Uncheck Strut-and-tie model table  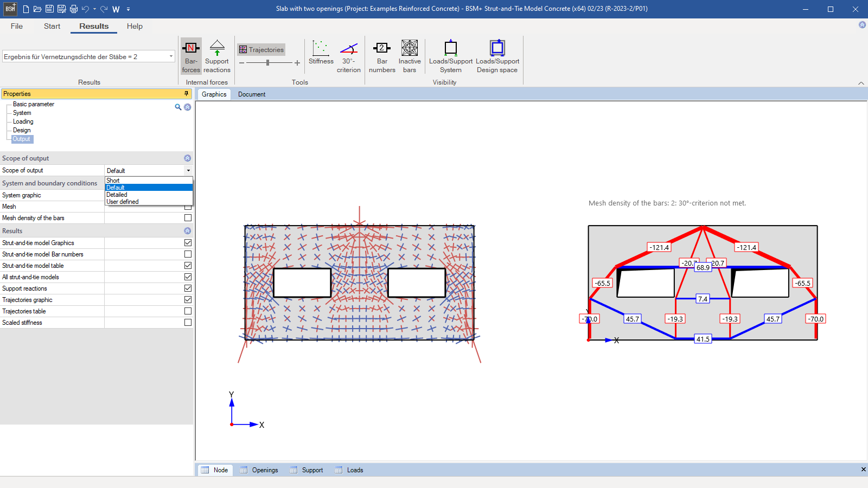(188, 266)
